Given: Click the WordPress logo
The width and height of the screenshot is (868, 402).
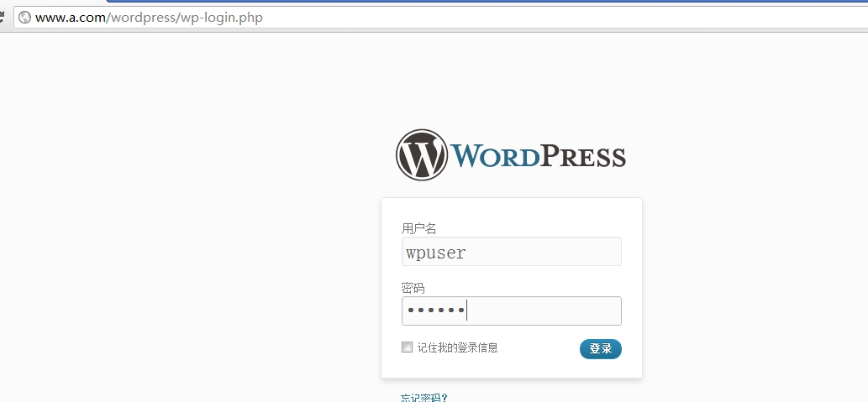Looking at the screenshot, I should point(510,154).
